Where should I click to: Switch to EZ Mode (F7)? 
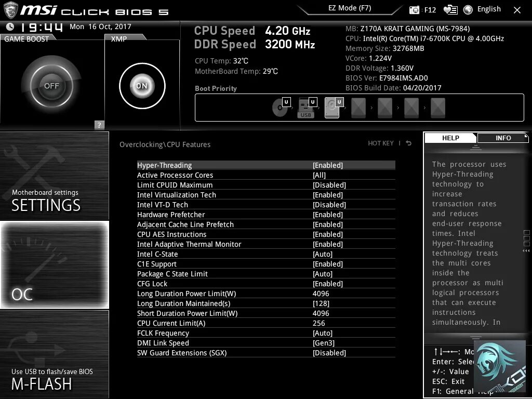pos(350,8)
